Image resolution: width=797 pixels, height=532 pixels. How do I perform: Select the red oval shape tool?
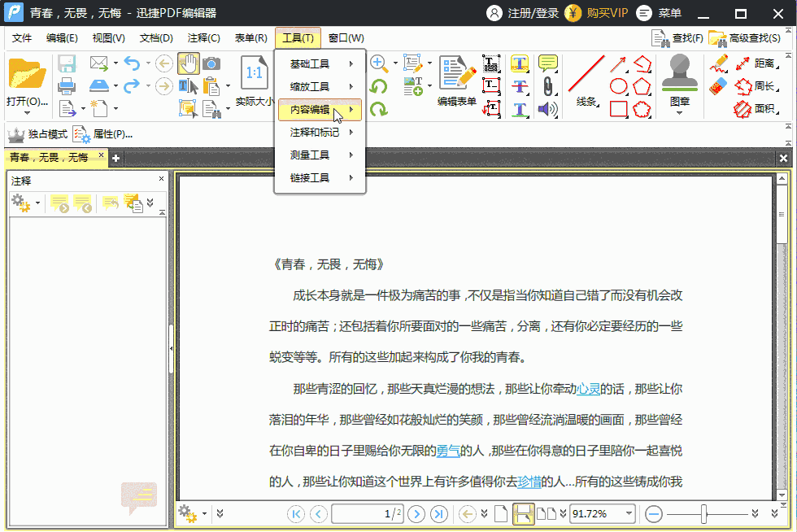tap(618, 86)
